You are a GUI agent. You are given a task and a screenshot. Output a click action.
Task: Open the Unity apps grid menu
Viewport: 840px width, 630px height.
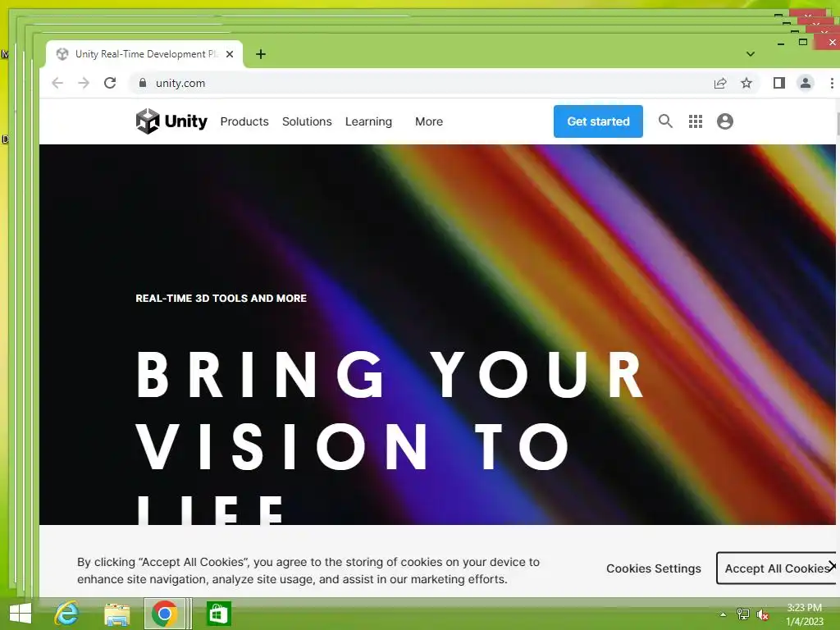(x=696, y=121)
